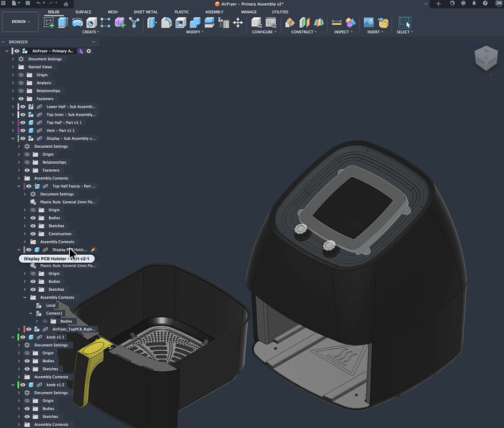Click the purple color bar beside Top Half
The height and width of the screenshot is (428, 504).
click(18, 122)
